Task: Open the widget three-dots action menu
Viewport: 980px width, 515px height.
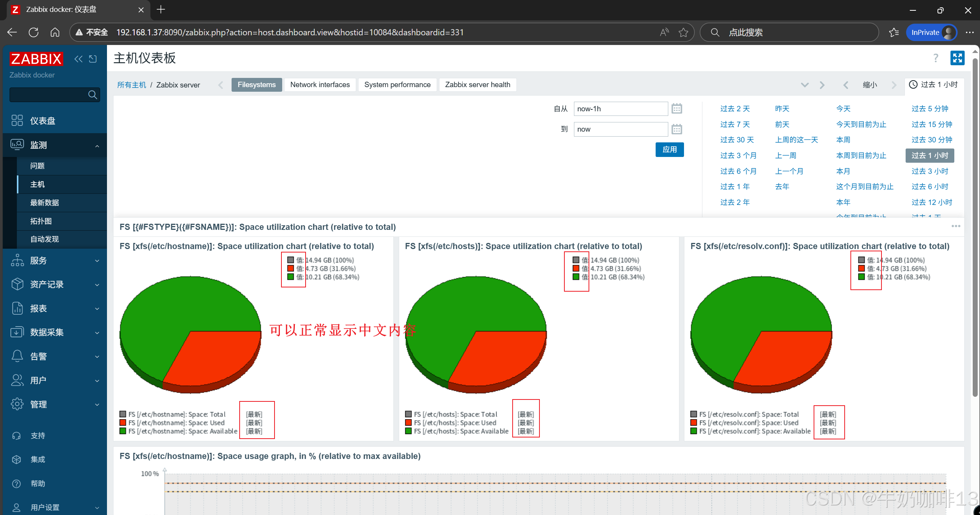Action: tap(955, 226)
